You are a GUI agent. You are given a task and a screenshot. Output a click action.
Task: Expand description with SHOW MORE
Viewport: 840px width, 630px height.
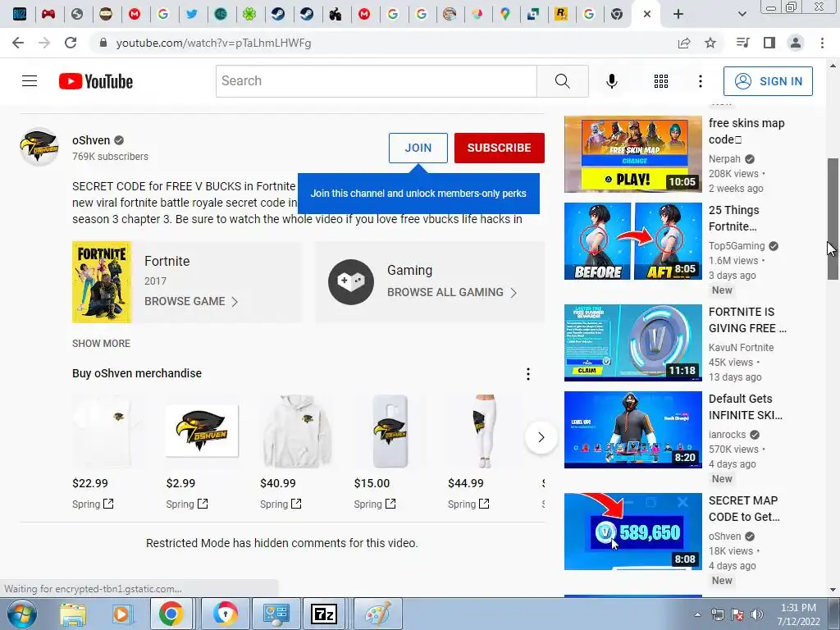pyautogui.click(x=101, y=344)
